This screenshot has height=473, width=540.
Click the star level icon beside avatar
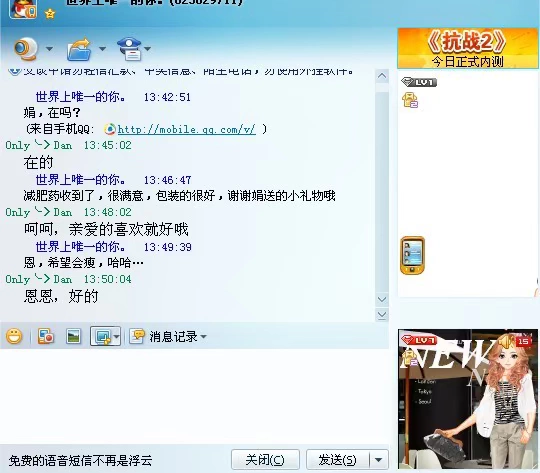[50, 14]
